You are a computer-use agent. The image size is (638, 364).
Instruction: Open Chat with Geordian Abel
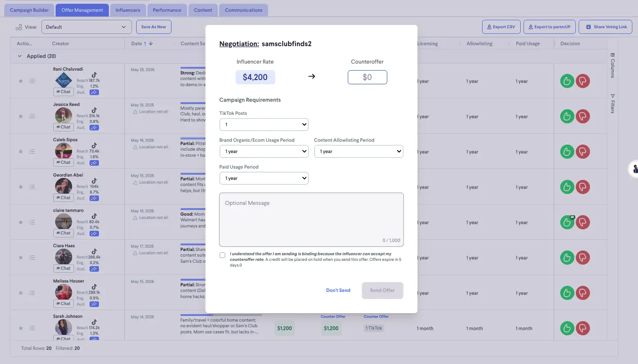point(63,198)
